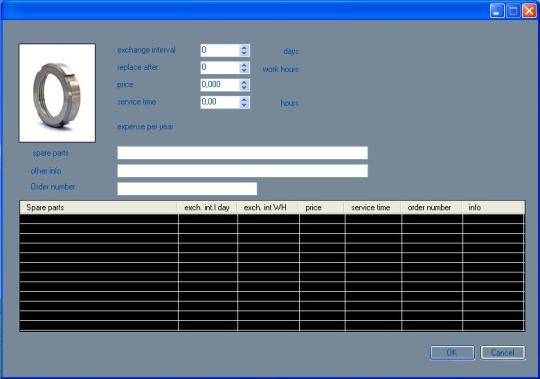Sort by Spare parts column header
This screenshot has height=379, width=540.
[98, 208]
